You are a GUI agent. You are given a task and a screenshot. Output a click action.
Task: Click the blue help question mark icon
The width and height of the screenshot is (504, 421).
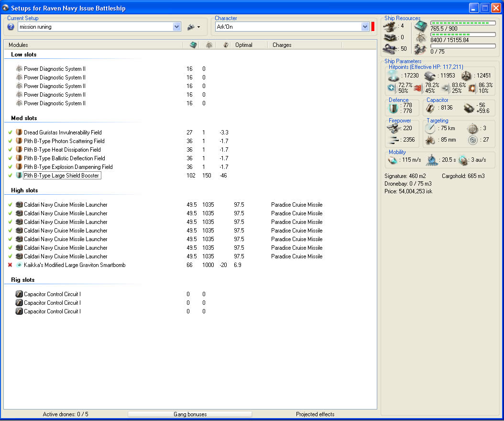point(11,27)
